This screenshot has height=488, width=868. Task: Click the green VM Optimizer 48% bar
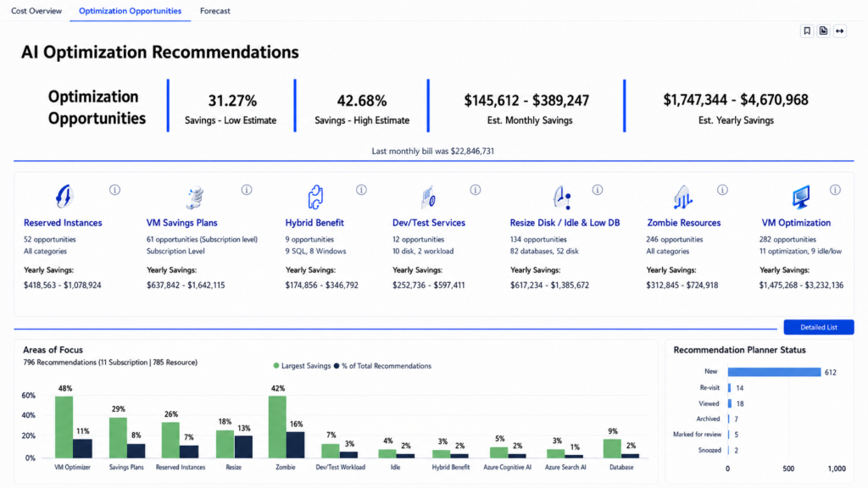click(x=64, y=427)
